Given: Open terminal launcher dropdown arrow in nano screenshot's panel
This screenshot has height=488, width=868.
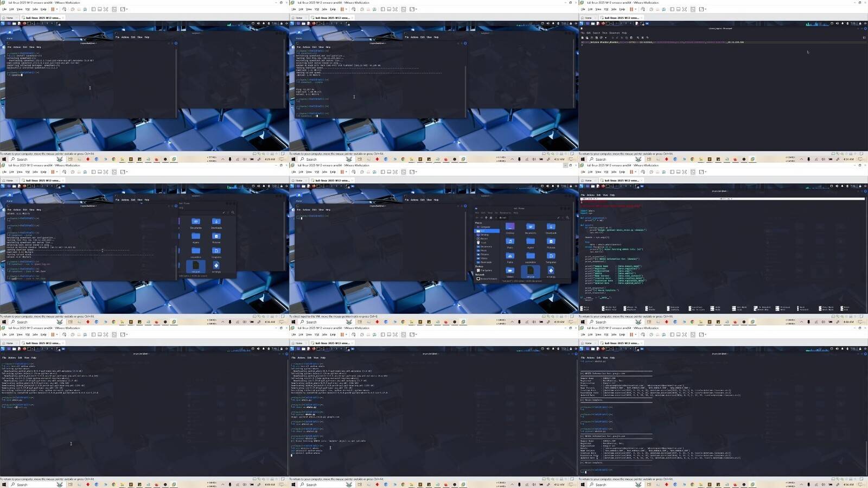Looking at the screenshot, I should (611, 186).
